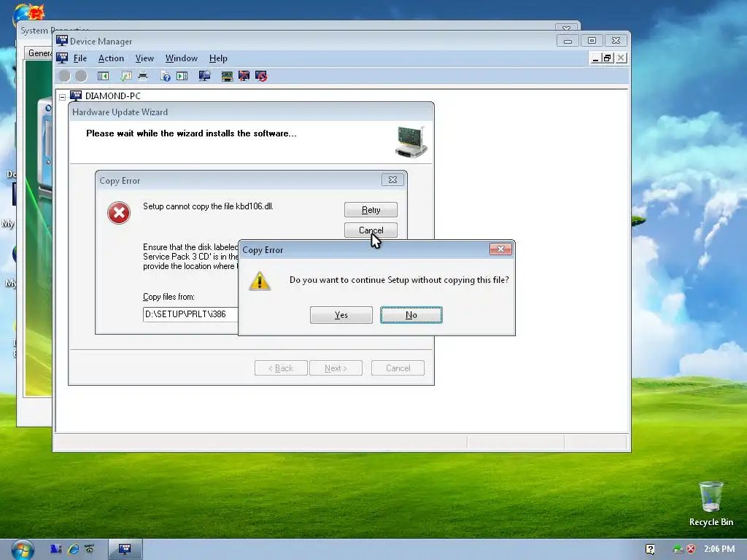Viewport: 747px width, 560px height.
Task: Close the rear Copy Error dialog
Action: (392, 179)
